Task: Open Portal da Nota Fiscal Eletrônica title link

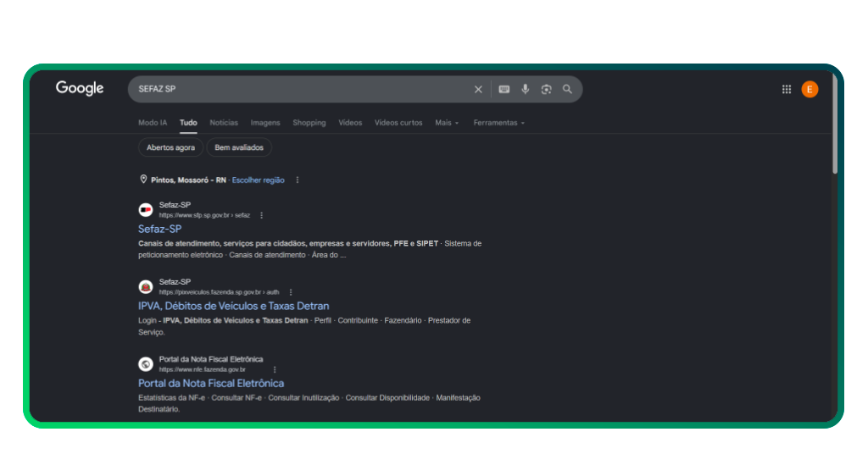Action: 211,383
